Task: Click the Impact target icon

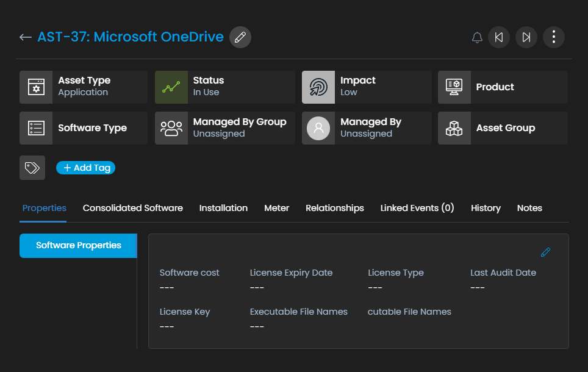Action: point(318,87)
